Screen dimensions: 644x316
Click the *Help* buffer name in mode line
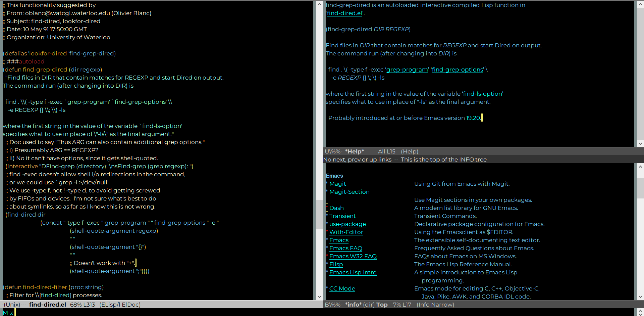point(354,151)
